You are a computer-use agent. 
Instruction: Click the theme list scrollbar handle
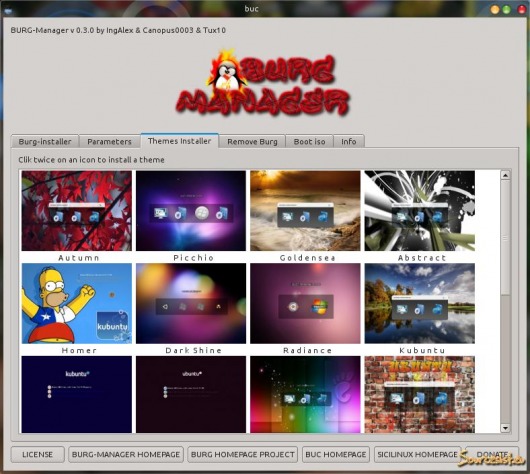pyautogui.click(x=505, y=238)
